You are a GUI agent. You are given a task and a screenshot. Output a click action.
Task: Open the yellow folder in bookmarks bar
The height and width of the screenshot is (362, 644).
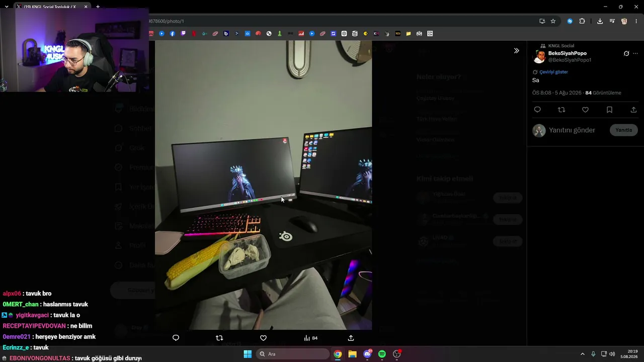click(409, 34)
